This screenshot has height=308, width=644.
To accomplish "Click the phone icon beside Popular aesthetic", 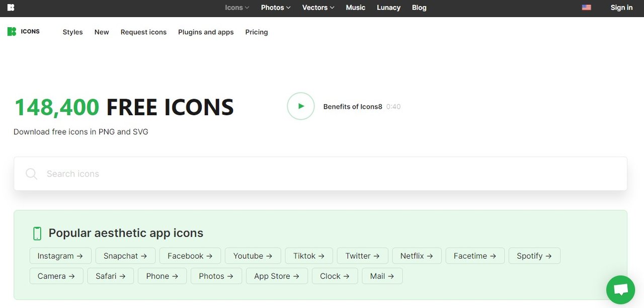I will pos(37,233).
